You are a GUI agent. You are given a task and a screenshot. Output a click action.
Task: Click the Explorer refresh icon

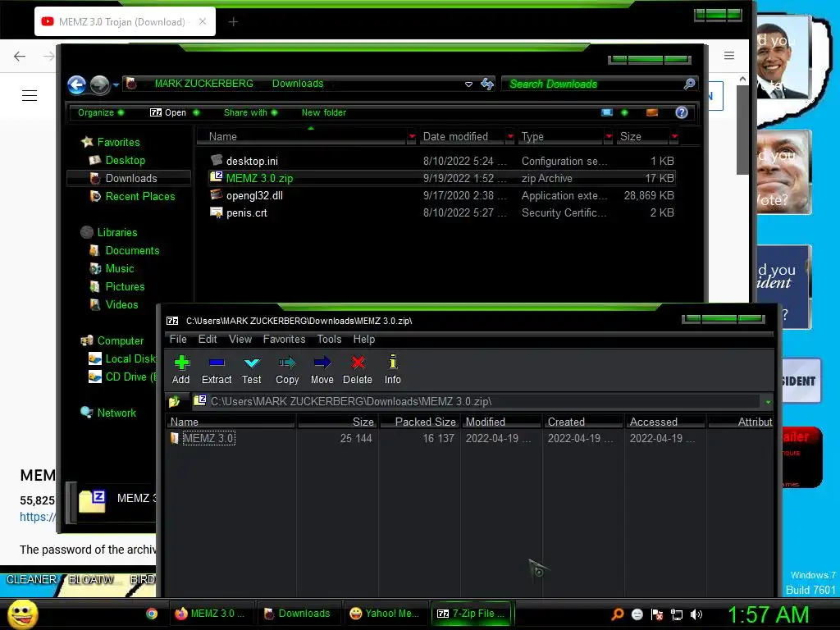pos(487,84)
